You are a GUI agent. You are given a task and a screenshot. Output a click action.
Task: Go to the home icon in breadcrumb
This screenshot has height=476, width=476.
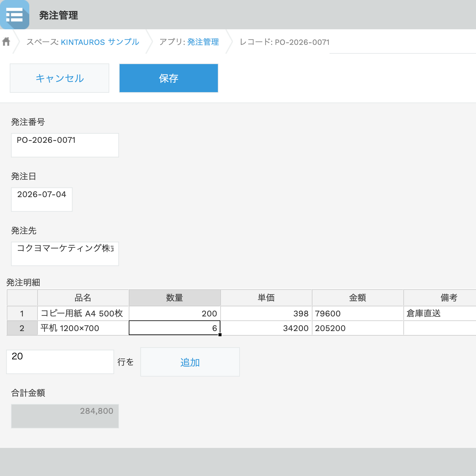[6, 41]
